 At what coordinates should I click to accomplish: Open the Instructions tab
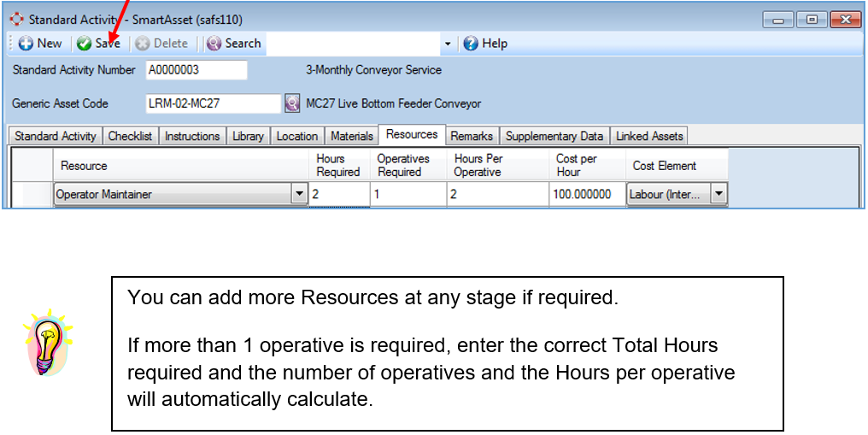192,136
